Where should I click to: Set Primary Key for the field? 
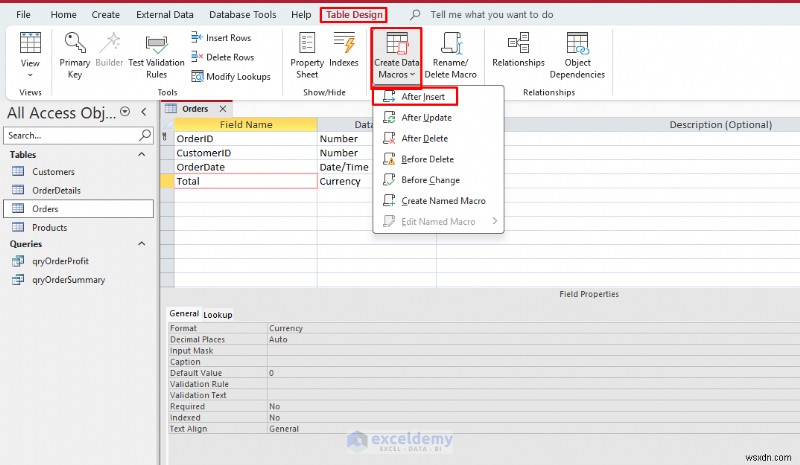coord(74,55)
